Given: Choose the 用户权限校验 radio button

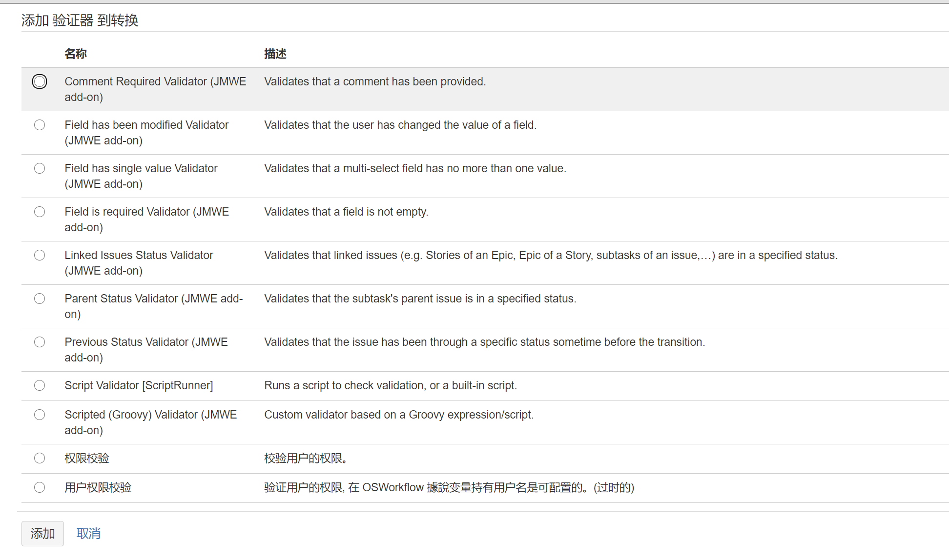Looking at the screenshot, I should (x=40, y=487).
